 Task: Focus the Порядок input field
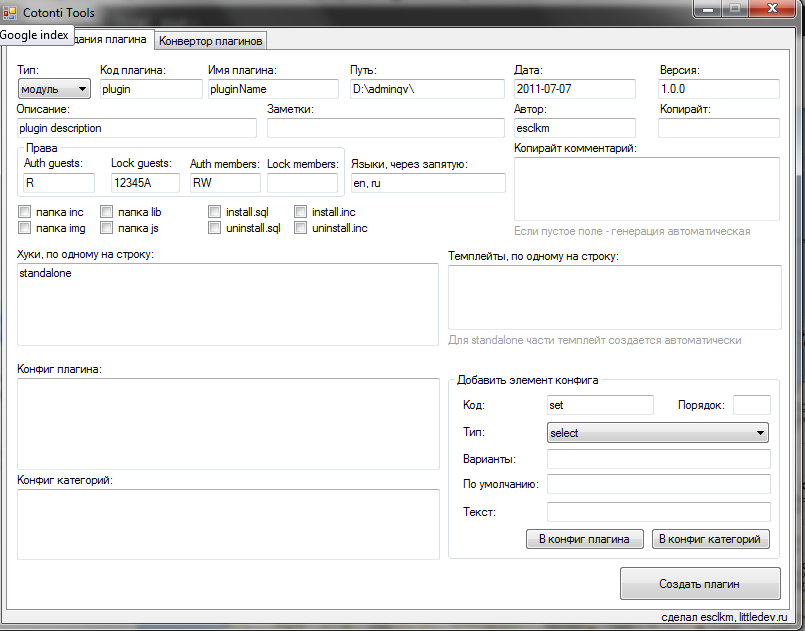tap(752, 405)
